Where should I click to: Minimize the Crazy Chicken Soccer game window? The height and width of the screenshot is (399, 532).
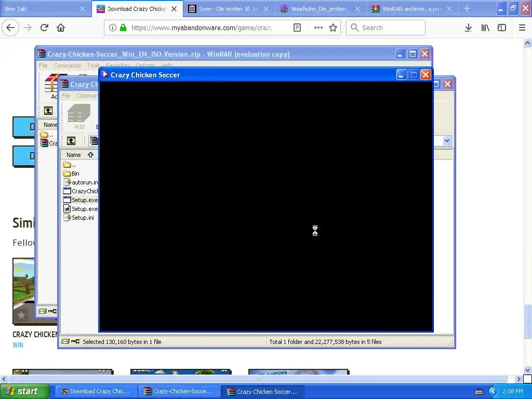click(x=402, y=75)
